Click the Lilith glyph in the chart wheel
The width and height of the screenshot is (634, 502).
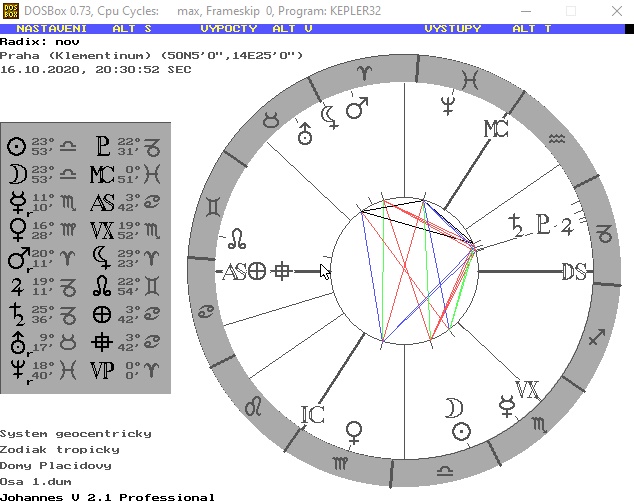330,118
